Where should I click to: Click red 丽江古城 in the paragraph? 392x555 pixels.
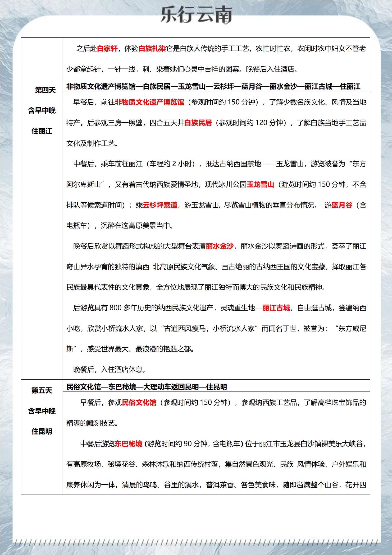276,308
